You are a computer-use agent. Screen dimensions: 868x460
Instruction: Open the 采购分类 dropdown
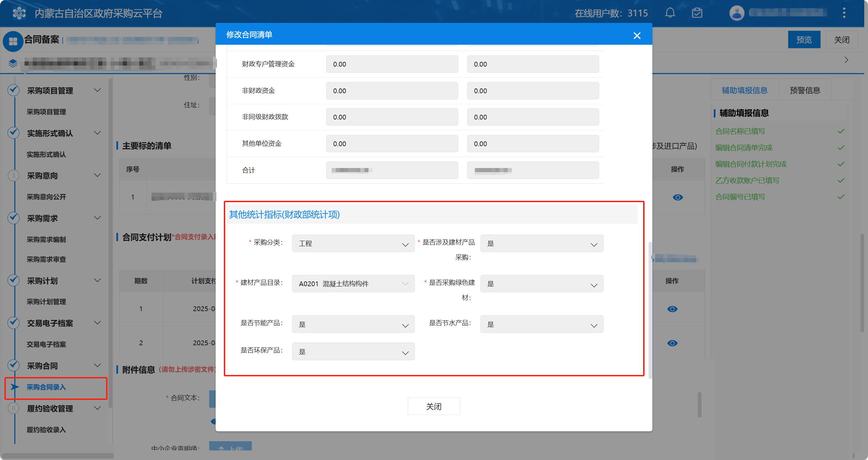[x=353, y=243]
